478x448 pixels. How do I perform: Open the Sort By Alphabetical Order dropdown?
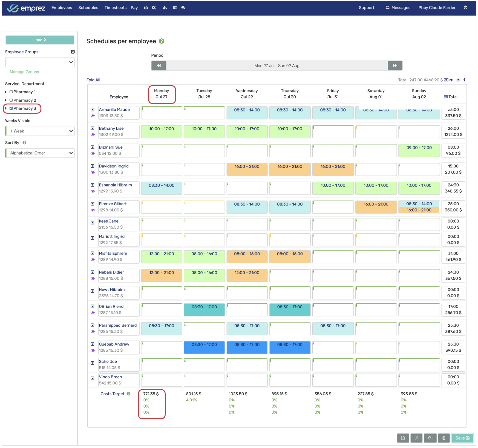click(40, 153)
